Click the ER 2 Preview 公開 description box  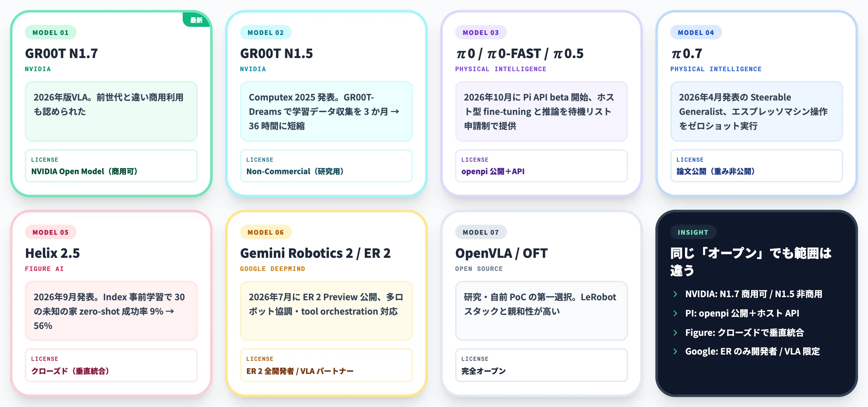(x=326, y=311)
